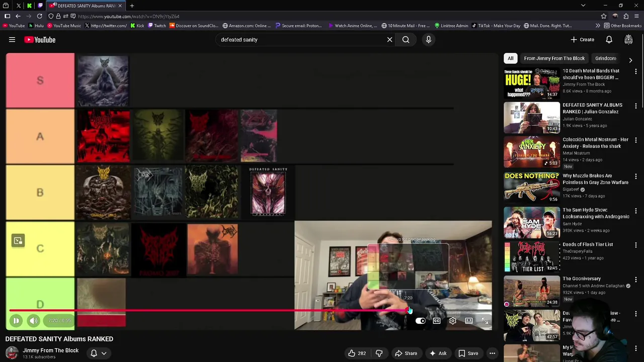
Task: Click the progress bar scrubber handle
Action: (408, 311)
